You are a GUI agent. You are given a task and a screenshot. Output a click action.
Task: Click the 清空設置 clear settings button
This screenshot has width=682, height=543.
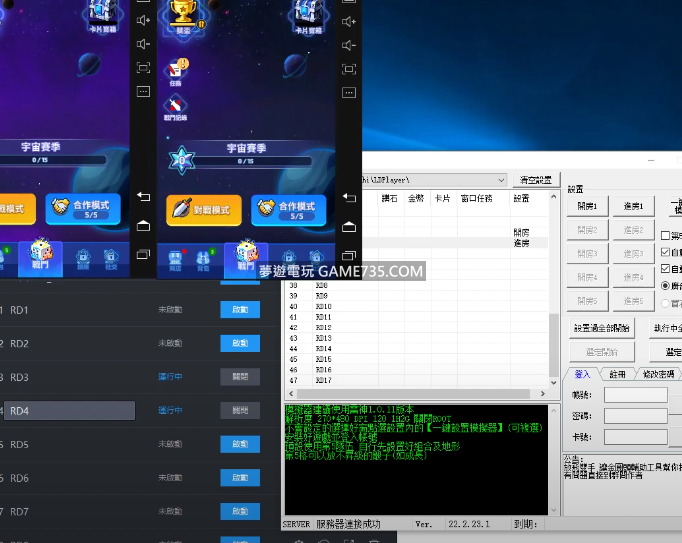[536, 180]
